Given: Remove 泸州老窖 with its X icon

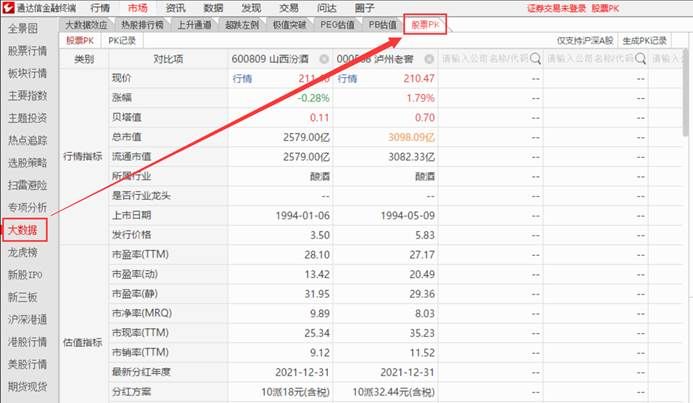Looking at the screenshot, I should click(x=429, y=60).
